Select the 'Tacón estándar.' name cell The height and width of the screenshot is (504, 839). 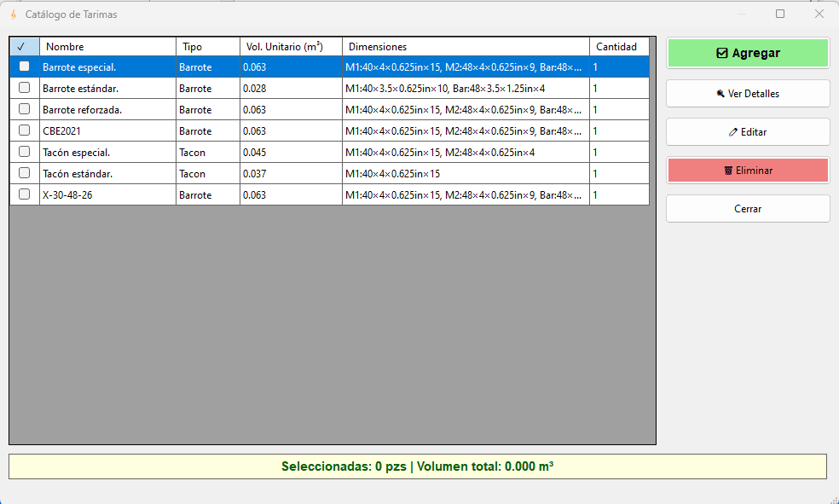(x=107, y=174)
